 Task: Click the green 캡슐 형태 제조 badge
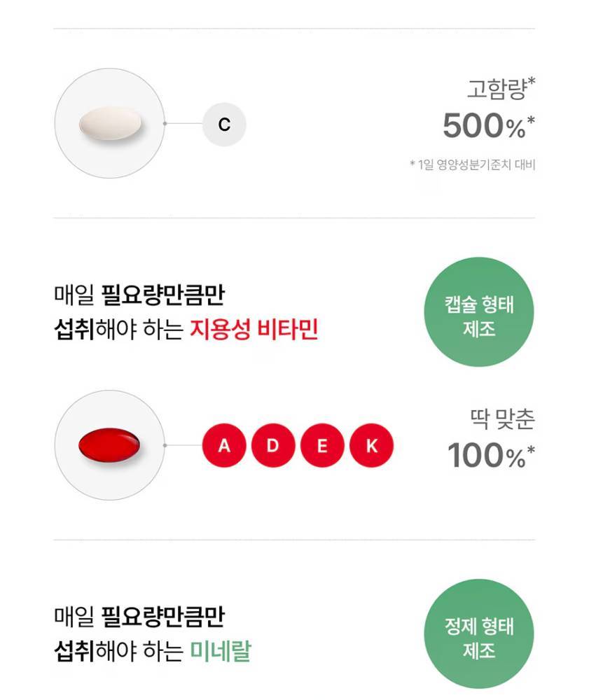click(479, 312)
